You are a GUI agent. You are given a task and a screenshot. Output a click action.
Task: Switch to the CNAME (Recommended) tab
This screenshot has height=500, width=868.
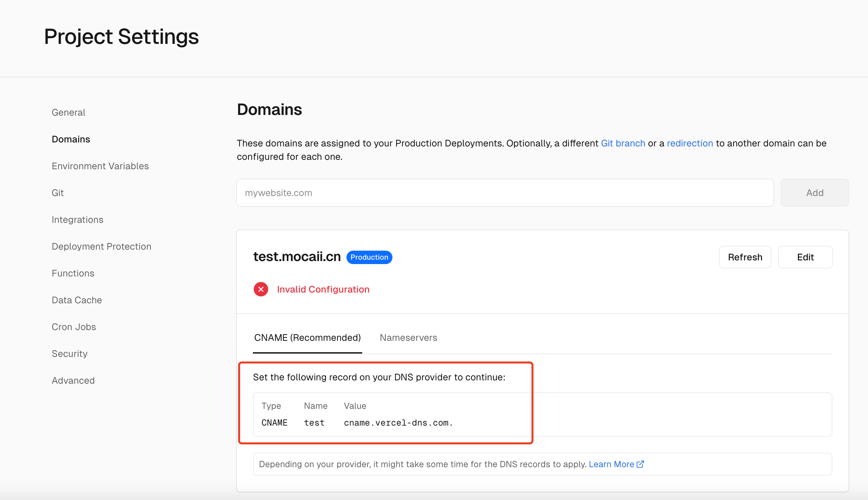click(307, 337)
